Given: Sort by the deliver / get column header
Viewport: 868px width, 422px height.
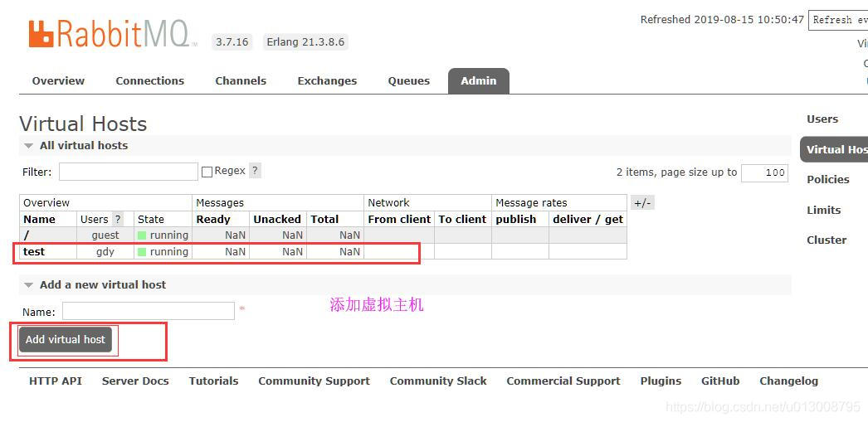Looking at the screenshot, I should click(588, 219).
